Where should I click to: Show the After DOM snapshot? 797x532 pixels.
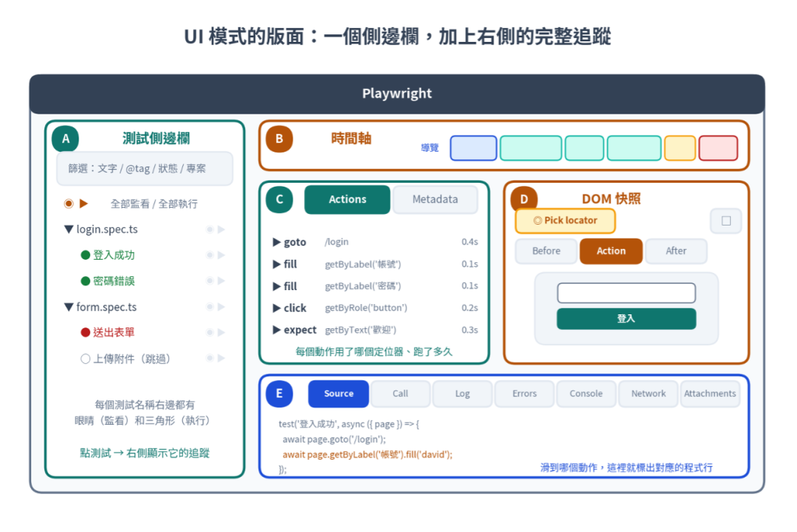(x=676, y=251)
